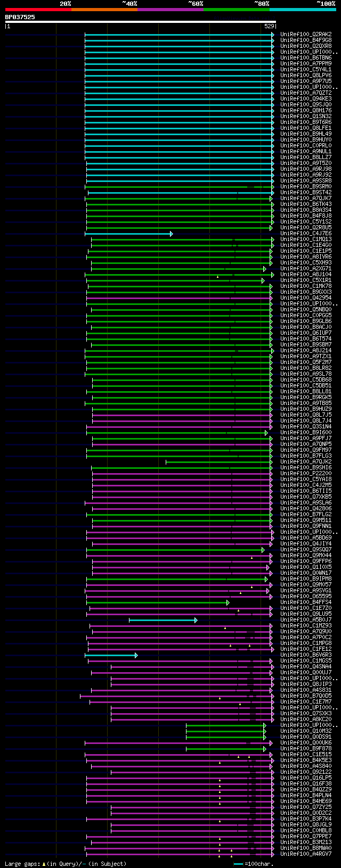
Task: Select the UniRef100_B6TK43 label
Action: [x=306, y=204]
